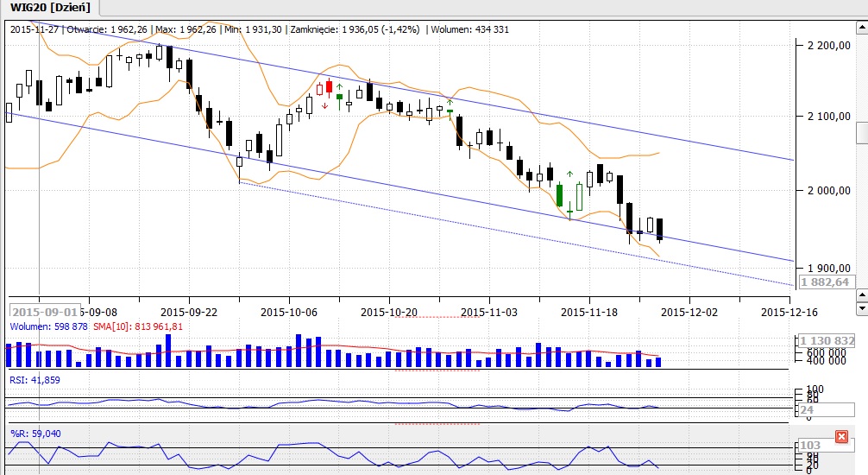Click the scroll down arrow above the date axis
This screenshot has width=868, height=475.
(861, 307)
